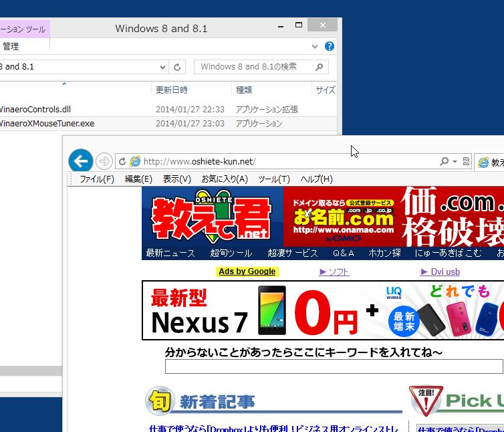Open the ファイル(F) menu
504x432 pixels.
tap(97, 179)
